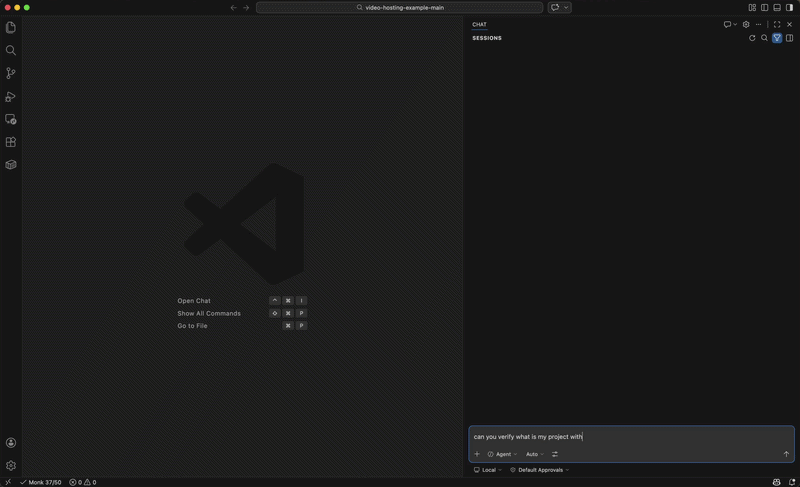
Task: Click the Monk 37/50 status bar entry
Action: click(40, 482)
